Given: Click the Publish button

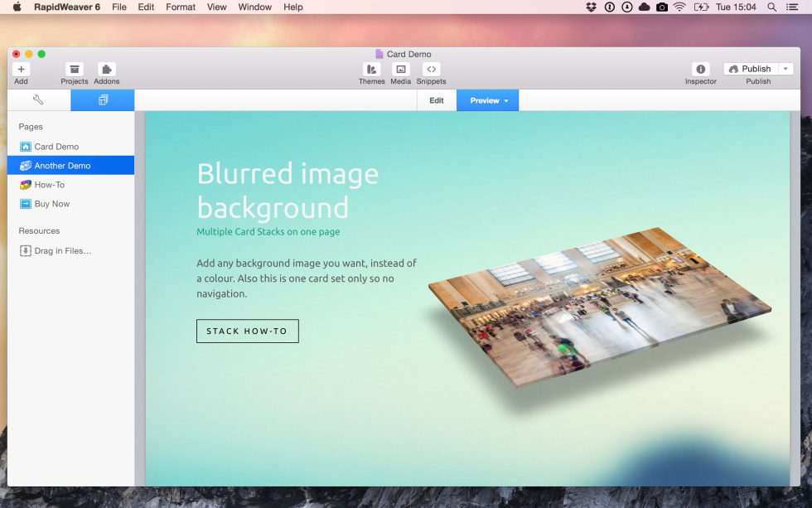Looking at the screenshot, I should [751, 69].
